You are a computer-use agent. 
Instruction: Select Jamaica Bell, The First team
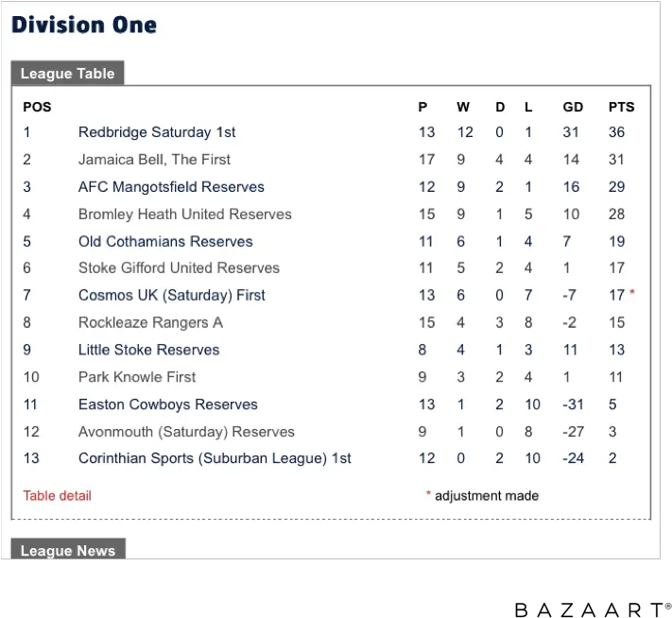point(154,160)
